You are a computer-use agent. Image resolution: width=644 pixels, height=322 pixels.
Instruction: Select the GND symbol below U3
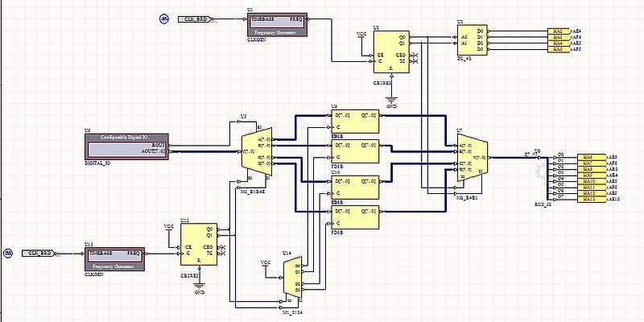tap(391, 101)
